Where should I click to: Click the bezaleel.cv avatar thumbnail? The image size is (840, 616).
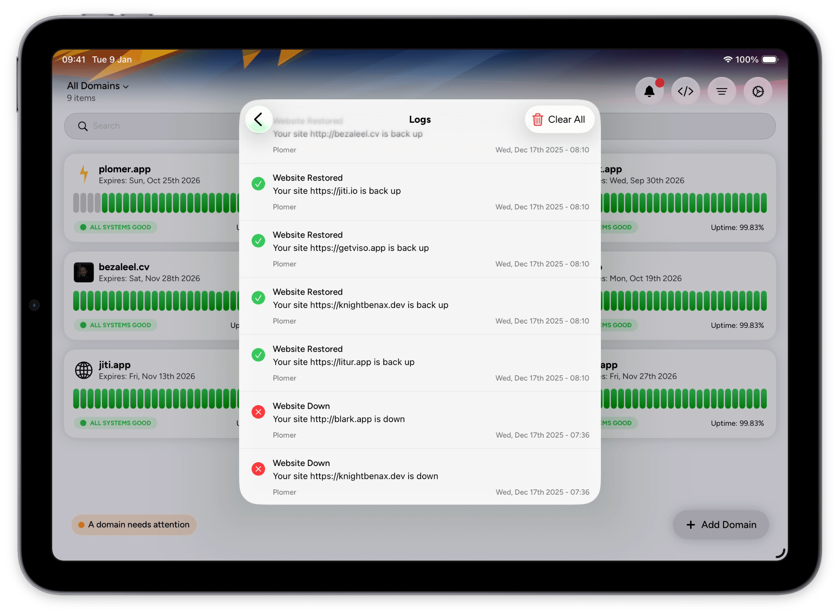[x=83, y=272]
